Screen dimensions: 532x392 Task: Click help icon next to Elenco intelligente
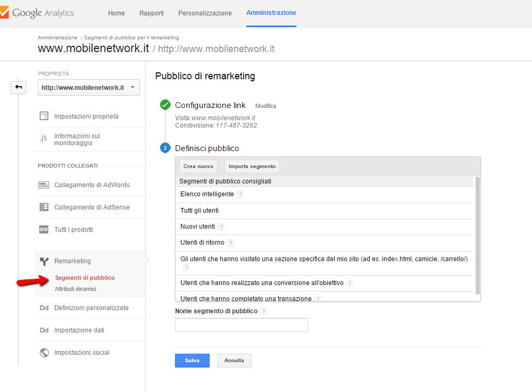pos(240,195)
